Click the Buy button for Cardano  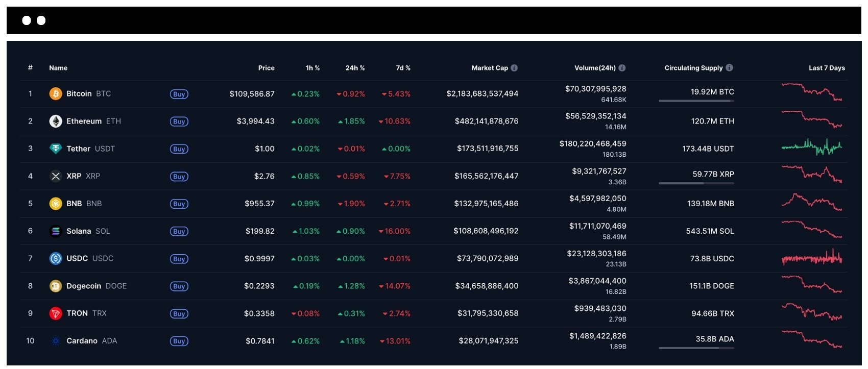tap(179, 341)
